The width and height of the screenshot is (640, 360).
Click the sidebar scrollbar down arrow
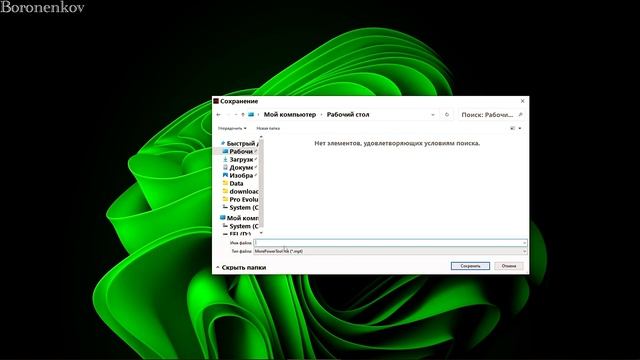[261, 233]
